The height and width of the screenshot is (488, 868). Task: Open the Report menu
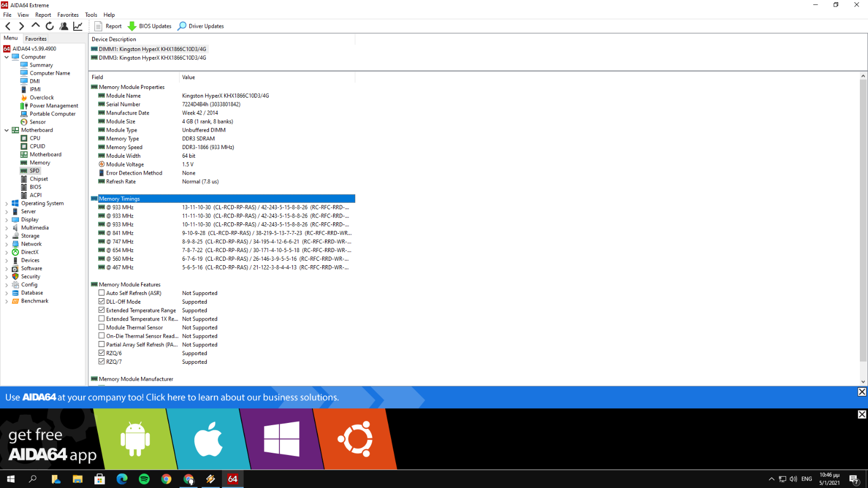pyautogui.click(x=43, y=15)
